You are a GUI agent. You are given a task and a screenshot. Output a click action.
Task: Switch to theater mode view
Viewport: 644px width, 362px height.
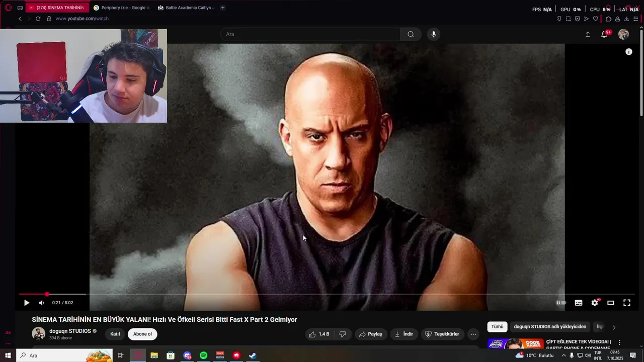tap(611, 303)
